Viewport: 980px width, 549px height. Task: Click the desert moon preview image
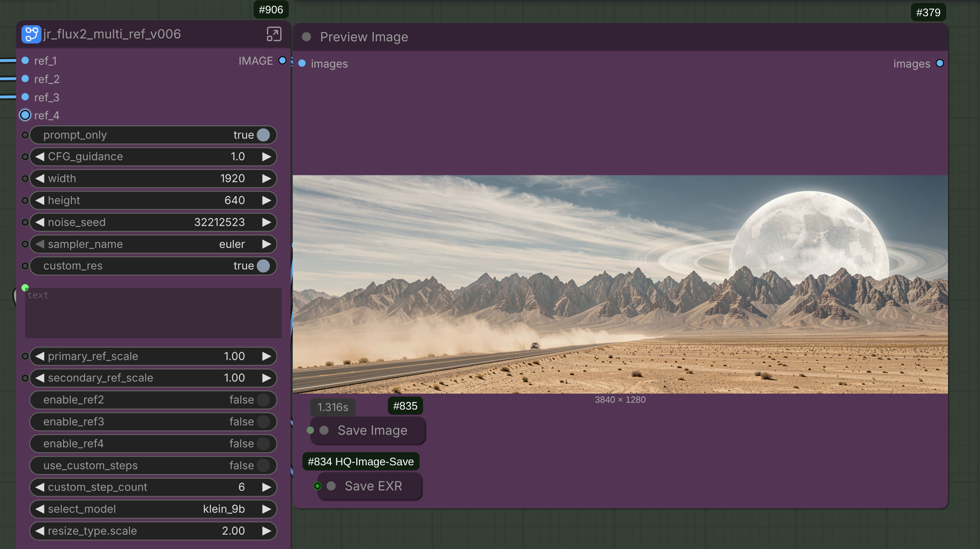pos(620,284)
